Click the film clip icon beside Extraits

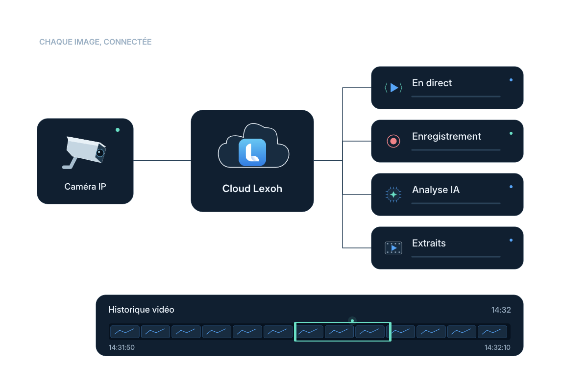[393, 248]
